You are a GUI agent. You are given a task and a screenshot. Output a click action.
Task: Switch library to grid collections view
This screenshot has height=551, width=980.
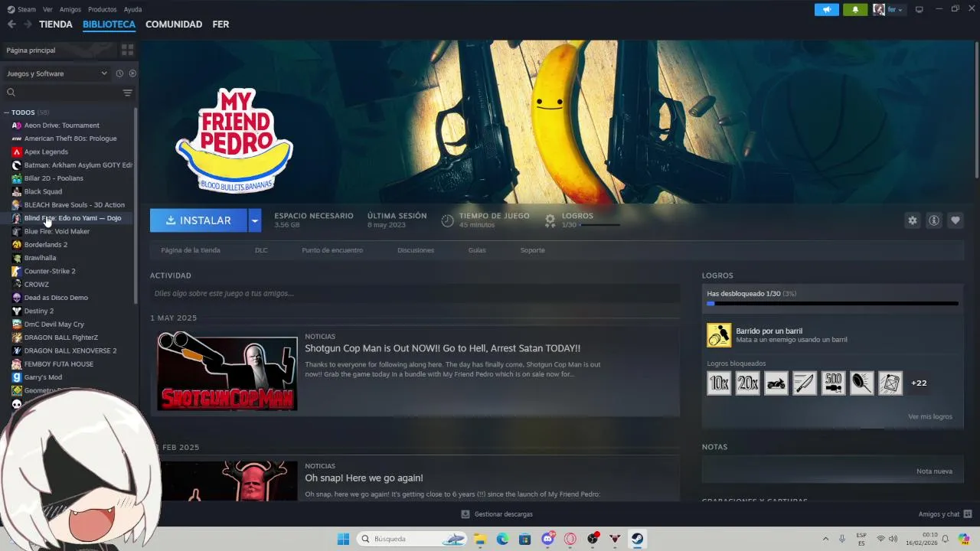[x=128, y=50]
